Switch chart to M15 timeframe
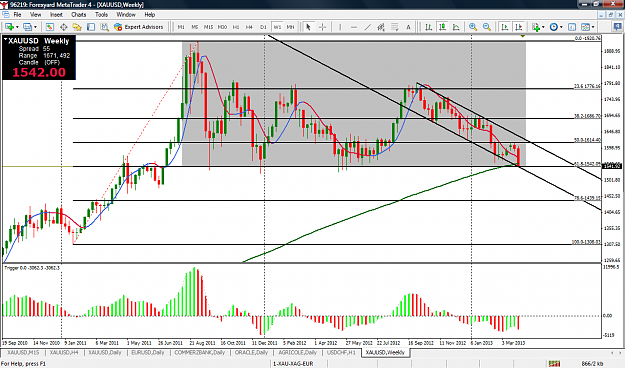The image size is (625, 368). coord(208,27)
